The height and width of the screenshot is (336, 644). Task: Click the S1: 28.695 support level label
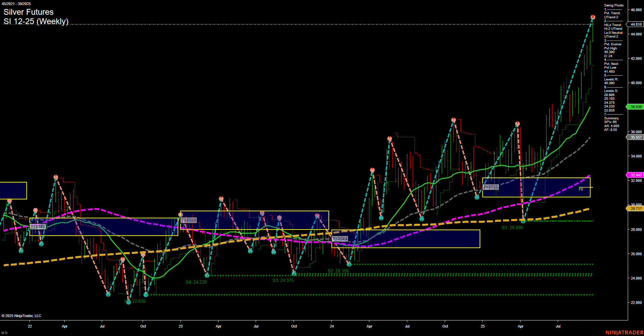(512, 227)
